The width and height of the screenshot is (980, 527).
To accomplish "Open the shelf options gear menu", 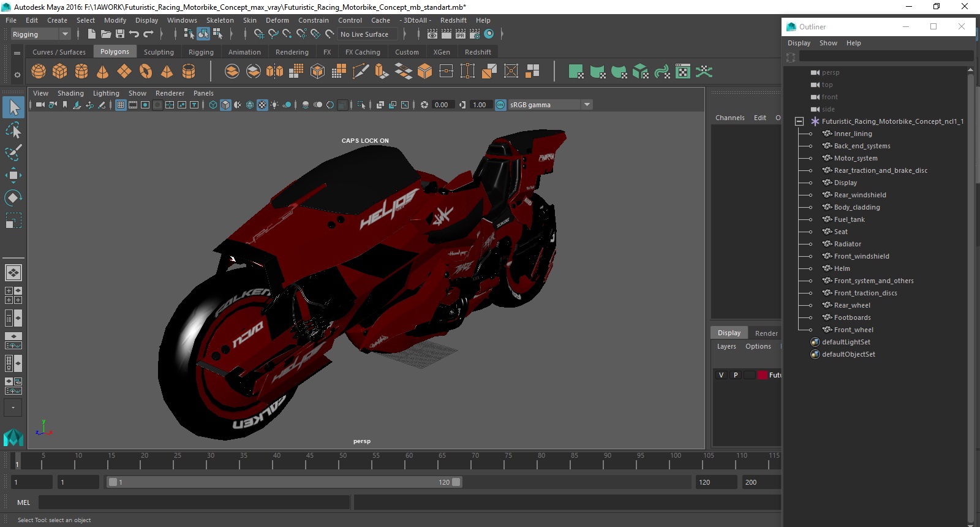I will point(17,75).
